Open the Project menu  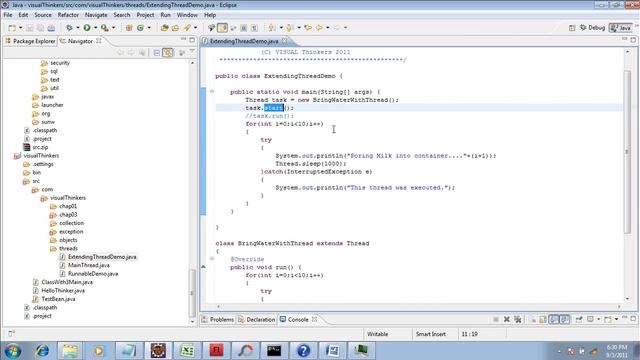tap(145, 15)
